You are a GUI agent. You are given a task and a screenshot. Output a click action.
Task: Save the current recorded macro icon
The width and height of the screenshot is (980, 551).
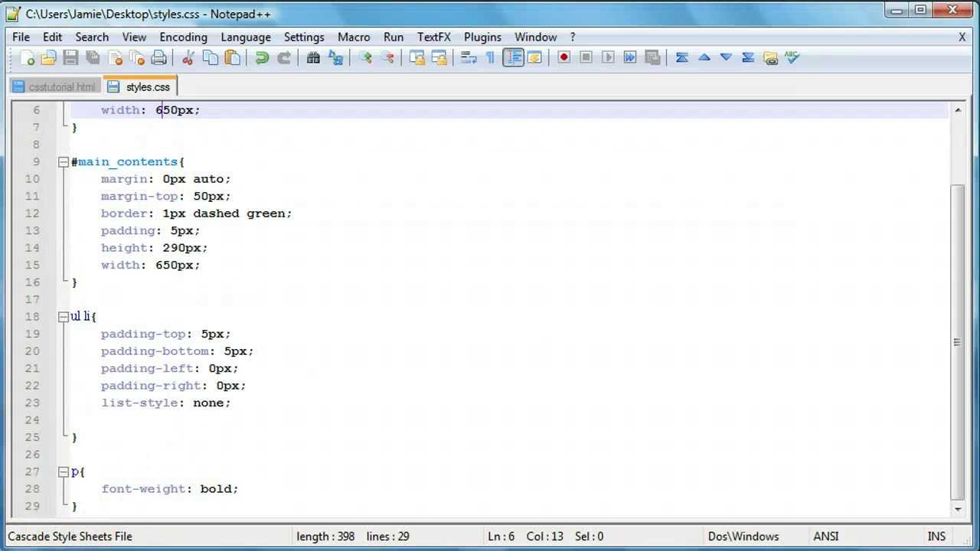point(652,58)
